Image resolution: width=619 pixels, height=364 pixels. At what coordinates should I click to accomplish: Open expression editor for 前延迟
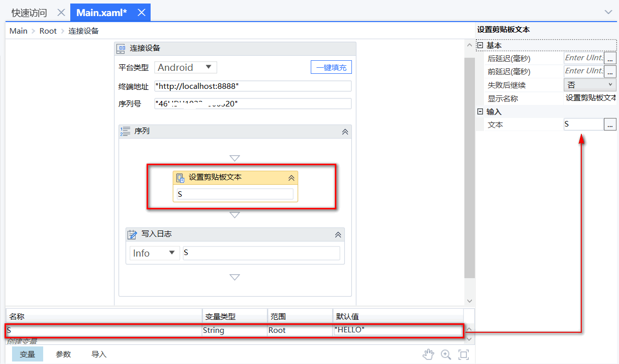pyautogui.click(x=610, y=71)
